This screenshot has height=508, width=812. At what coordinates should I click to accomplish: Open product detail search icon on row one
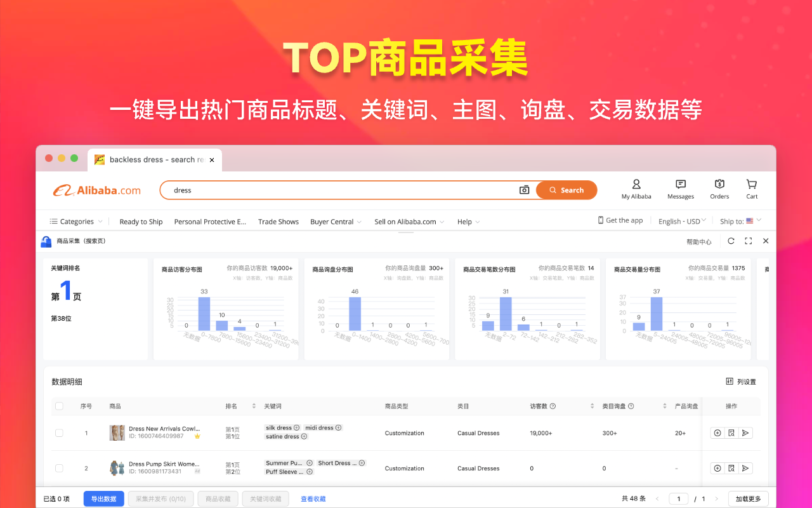pyautogui.click(x=731, y=432)
